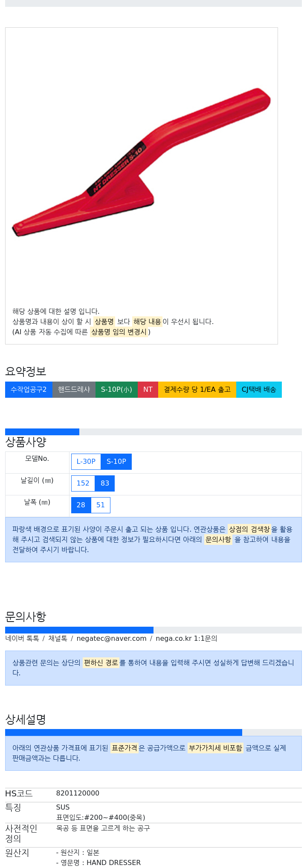Click the 문의사항 blue progress bar

tap(79, 630)
